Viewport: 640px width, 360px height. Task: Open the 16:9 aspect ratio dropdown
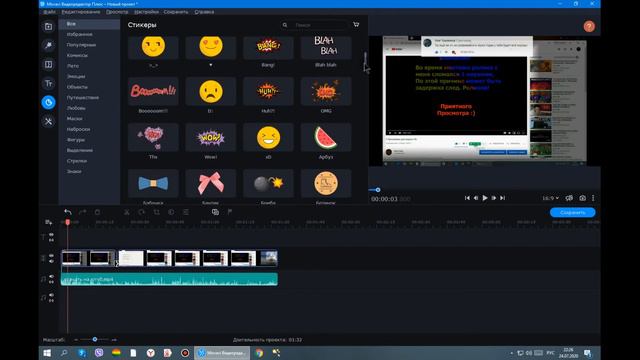pos(550,198)
